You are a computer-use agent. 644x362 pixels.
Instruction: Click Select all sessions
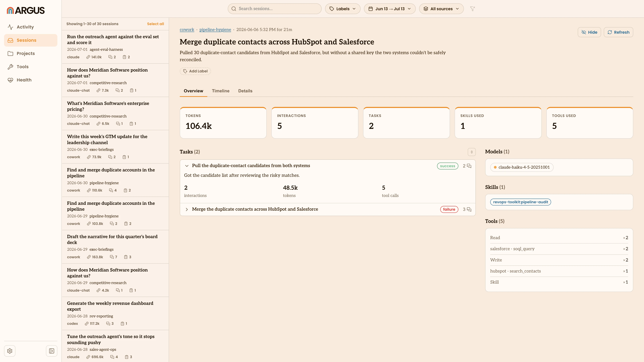155,24
